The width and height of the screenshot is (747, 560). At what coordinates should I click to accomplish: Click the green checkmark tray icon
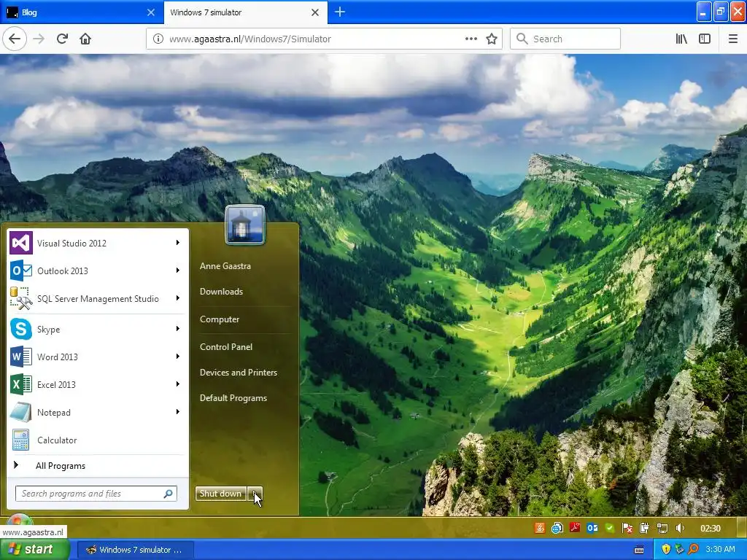[x=609, y=528]
